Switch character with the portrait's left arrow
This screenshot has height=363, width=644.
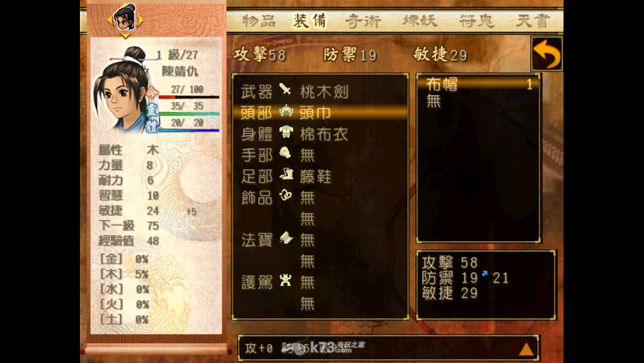[x=111, y=20]
